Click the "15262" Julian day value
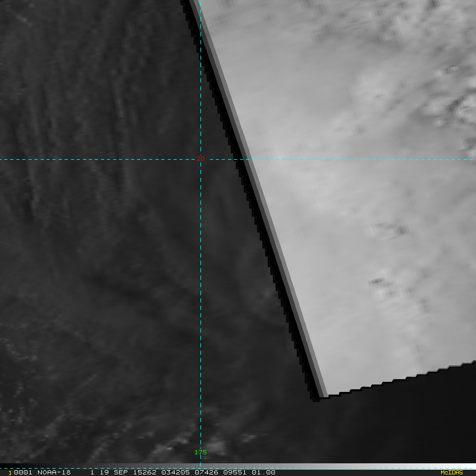Screen dimensions: 476x476 [x=145, y=472]
